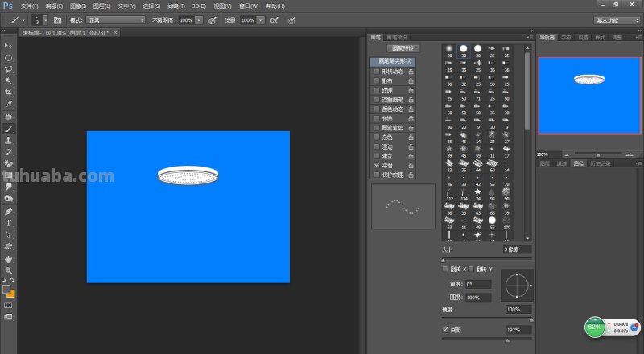Select the Hand tool
The image size is (644, 354).
tap(9, 259)
